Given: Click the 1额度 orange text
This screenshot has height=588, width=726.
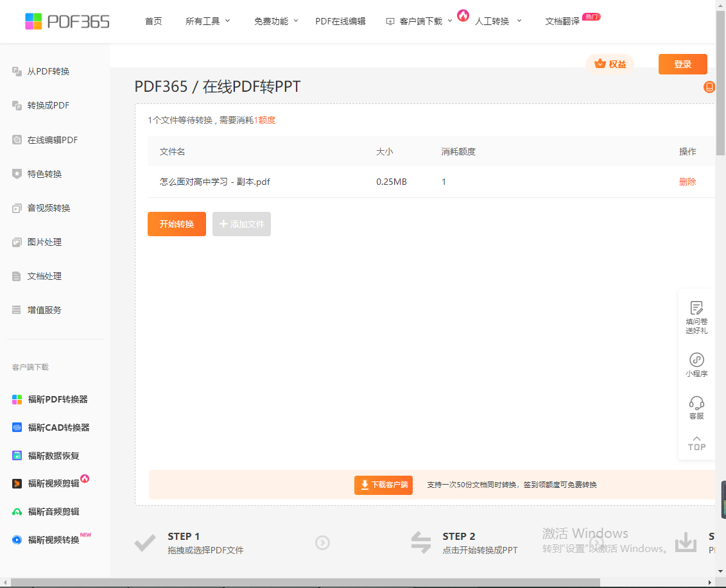Looking at the screenshot, I should pyautogui.click(x=264, y=121).
